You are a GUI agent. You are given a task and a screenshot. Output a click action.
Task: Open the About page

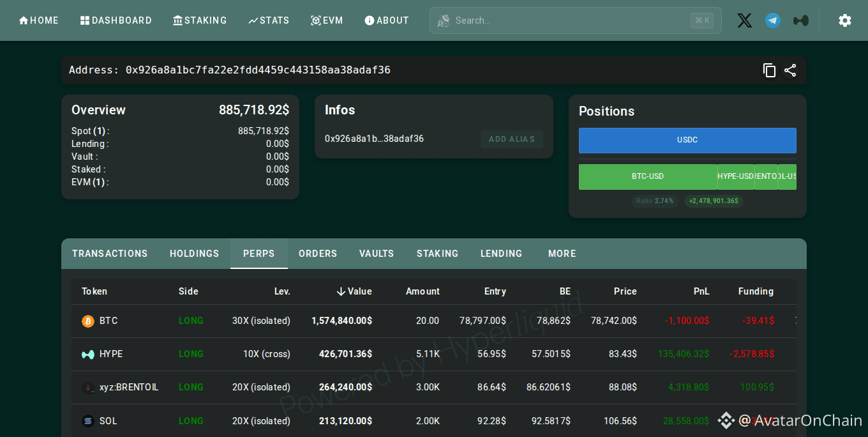pos(387,20)
